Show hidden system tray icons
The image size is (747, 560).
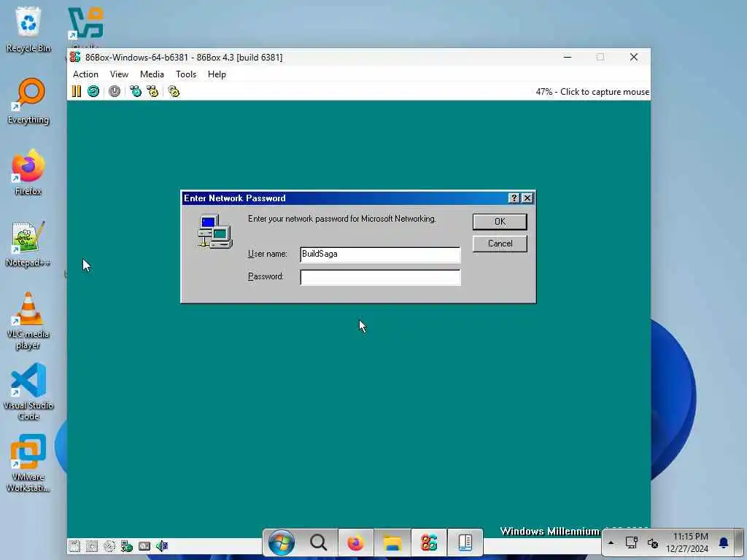(x=611, y=542)
